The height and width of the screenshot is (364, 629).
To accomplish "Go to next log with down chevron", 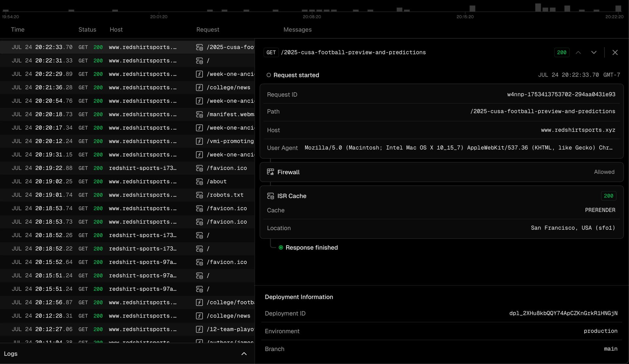I will 594,52.
